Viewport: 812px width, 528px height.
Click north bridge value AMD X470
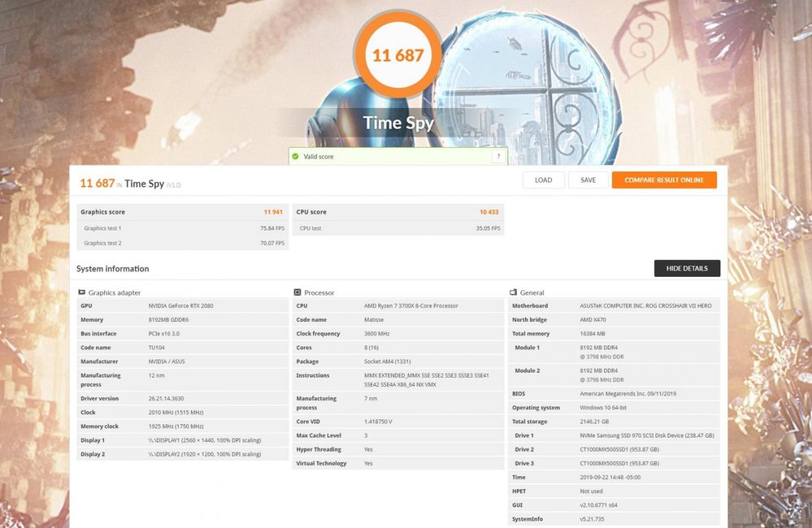coord(593,320)
